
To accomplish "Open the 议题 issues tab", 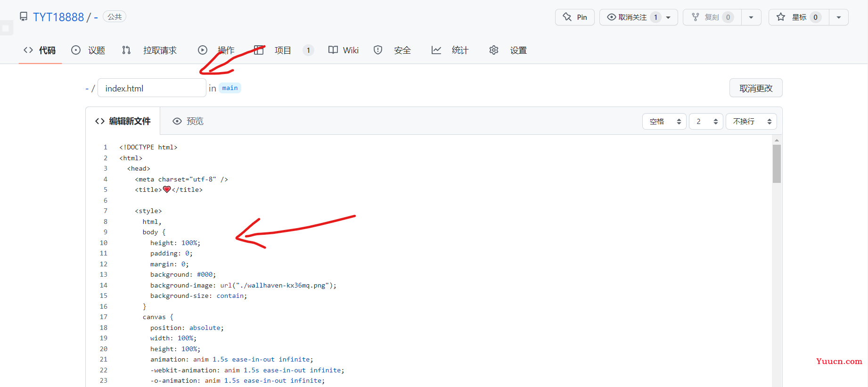I will point(88,50).
